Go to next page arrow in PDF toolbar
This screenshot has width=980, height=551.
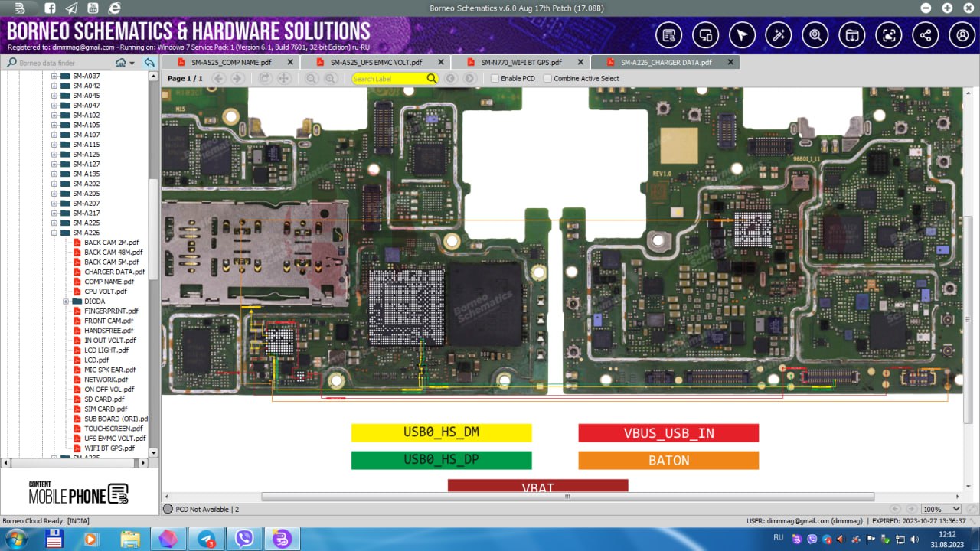click(237, 78)
